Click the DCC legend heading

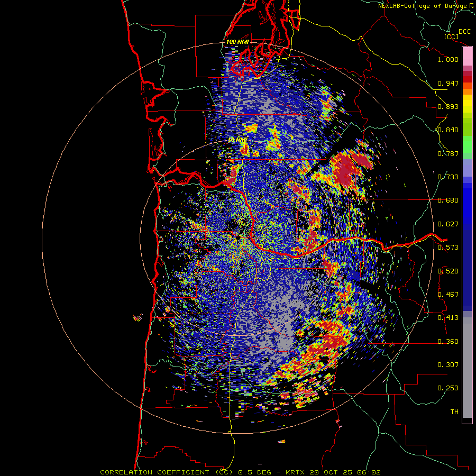tap(465, 32)
